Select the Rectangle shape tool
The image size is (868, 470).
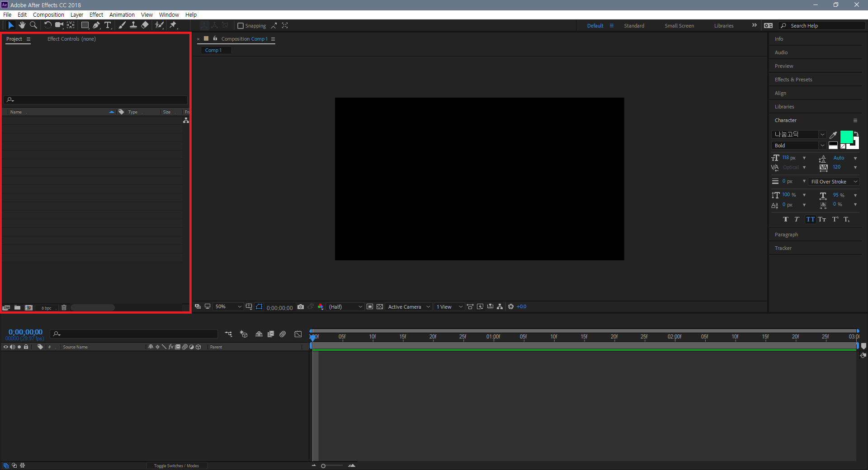click(85, 25)
